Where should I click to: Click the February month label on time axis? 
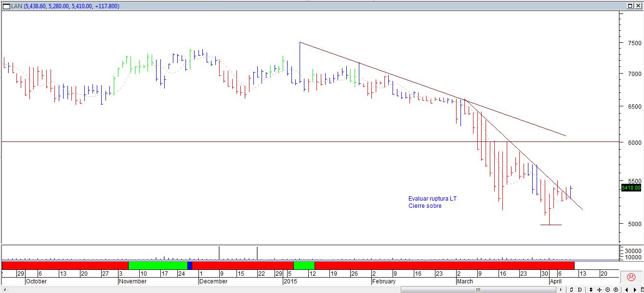[x=383, y=281]
